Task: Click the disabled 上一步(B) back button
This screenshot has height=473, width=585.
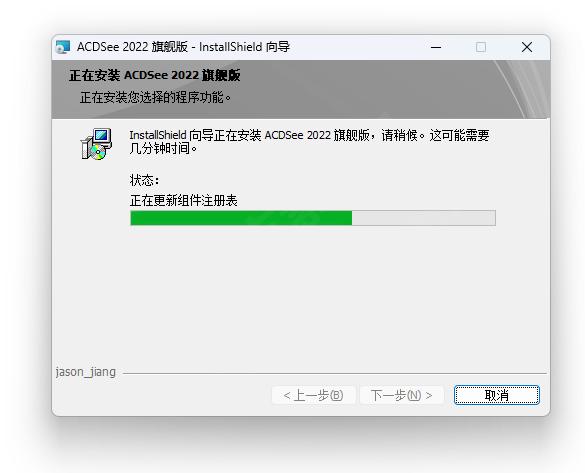Action: (x=313, y=395)
